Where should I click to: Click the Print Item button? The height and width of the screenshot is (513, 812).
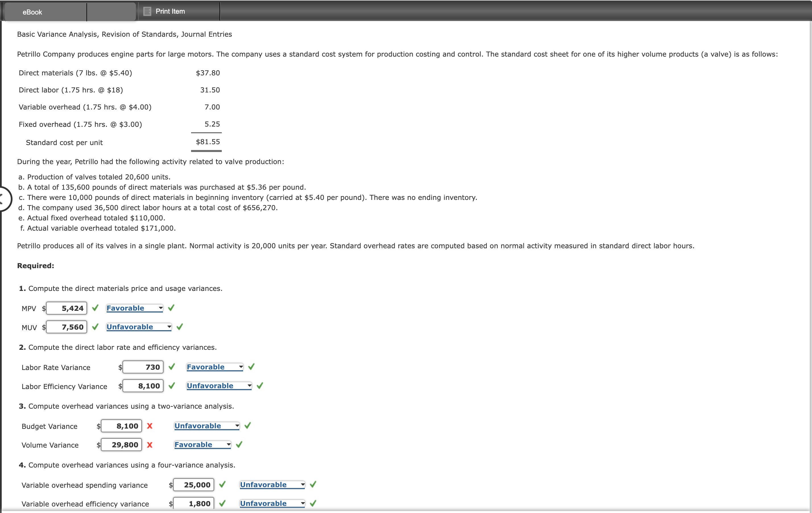tap(170, 11)
